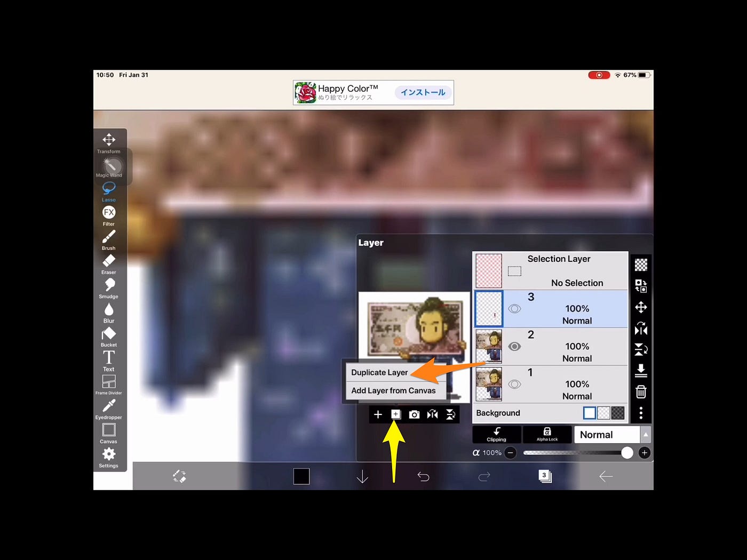Set dark checkered transparent Background
The width and height of the screenshot is (747, 560).
coord(618,413)
